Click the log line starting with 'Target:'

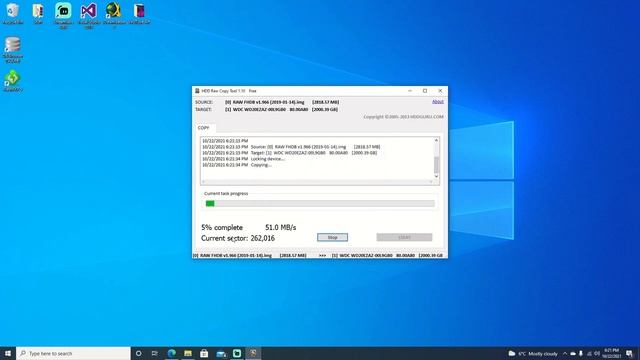click(289, 153)
